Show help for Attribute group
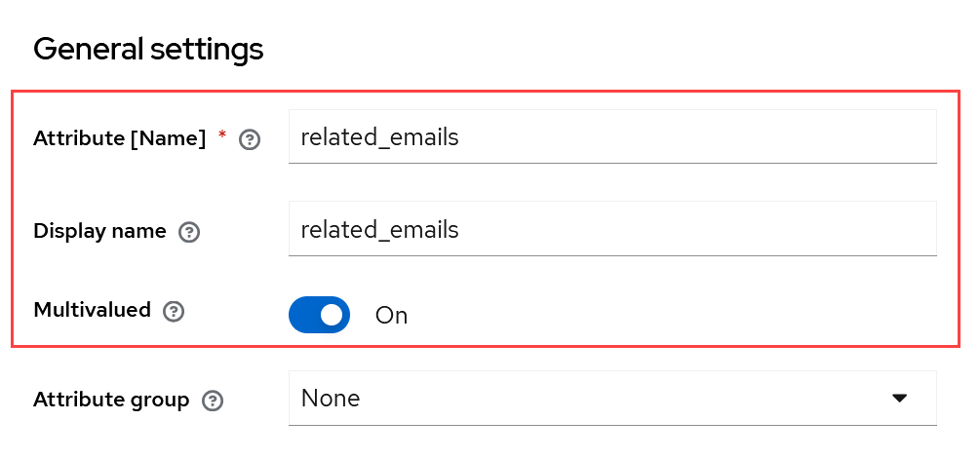Image resolution: width=980 pixels, height=459 pixels. (212, 401)
